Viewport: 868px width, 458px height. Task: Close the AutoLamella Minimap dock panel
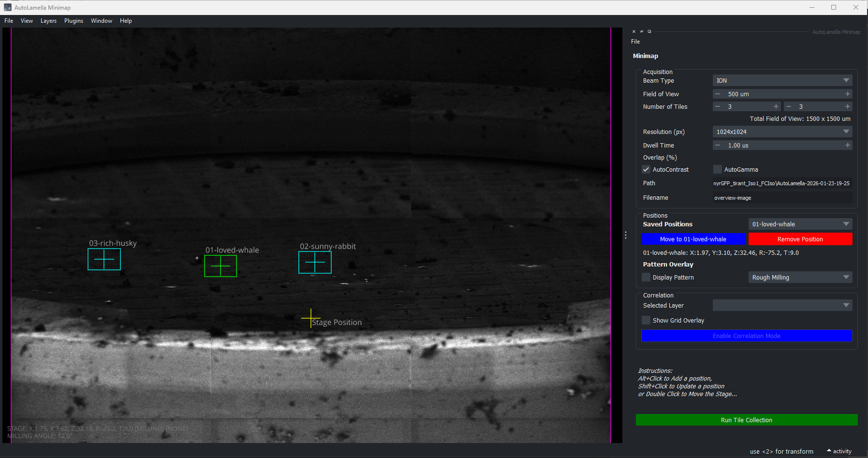tap(634, 32)
